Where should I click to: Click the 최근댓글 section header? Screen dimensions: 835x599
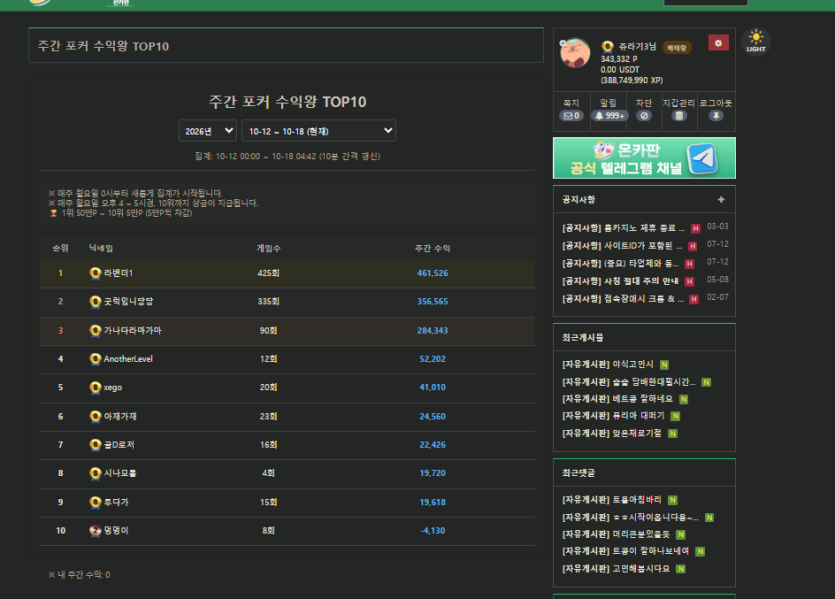578,473
